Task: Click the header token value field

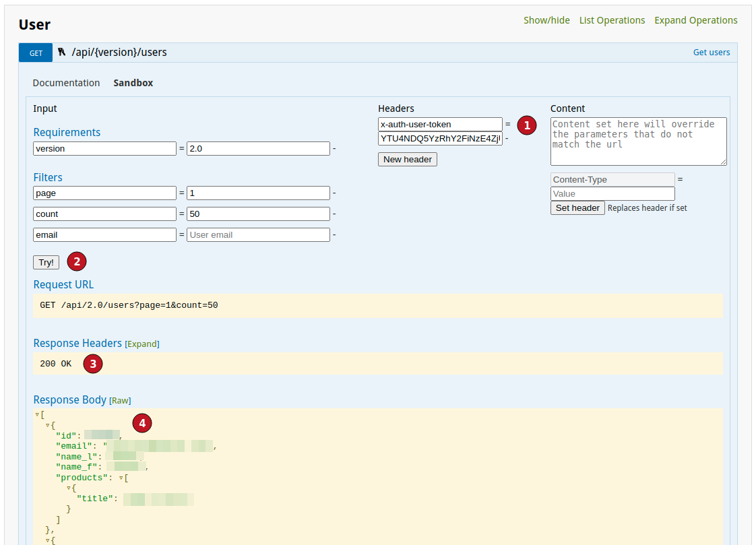Action: click(440, 139)
